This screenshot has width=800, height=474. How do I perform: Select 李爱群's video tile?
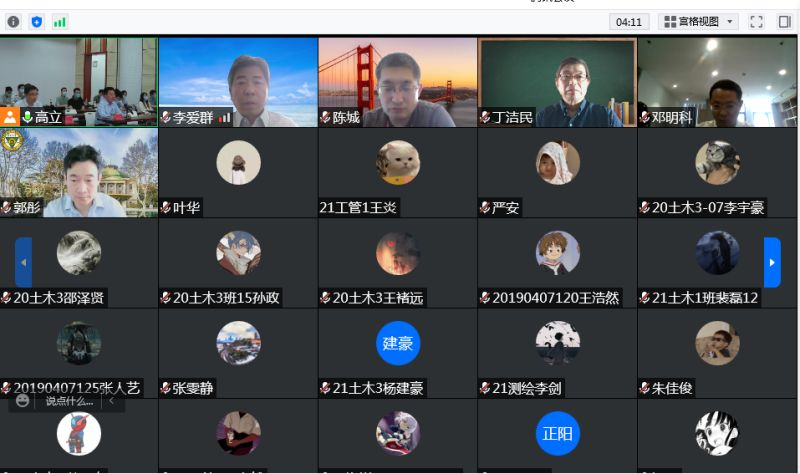coord(238,80)
